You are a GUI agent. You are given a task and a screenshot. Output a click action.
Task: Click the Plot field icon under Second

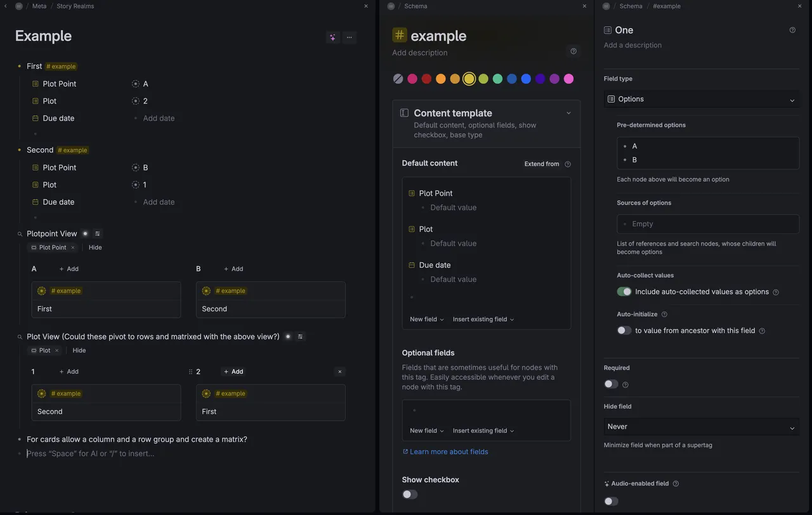(36, 185)
